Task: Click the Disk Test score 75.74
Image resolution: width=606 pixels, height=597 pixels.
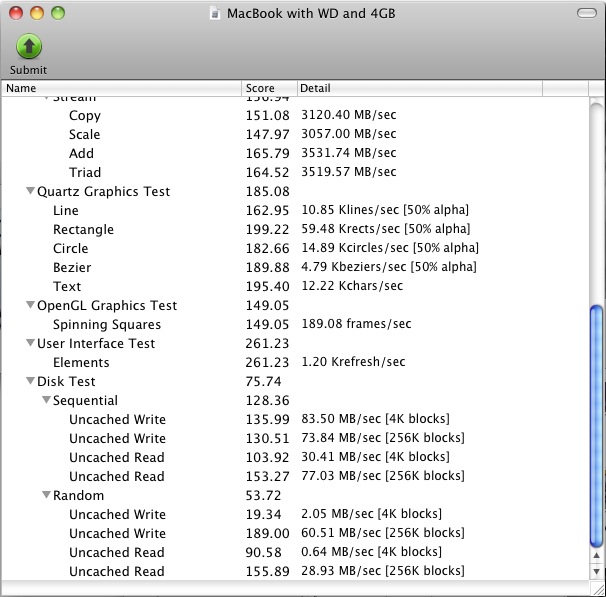Action: point(263,381)
